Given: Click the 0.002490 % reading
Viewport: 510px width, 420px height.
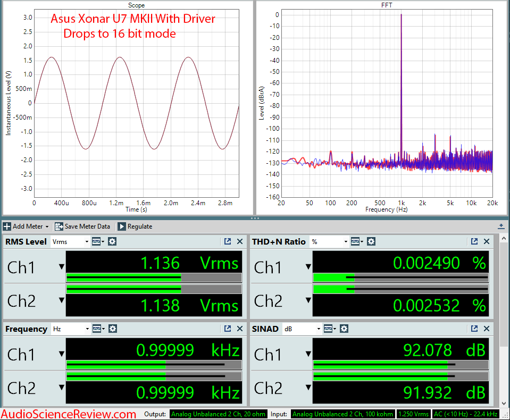Looking at the screenshot, I should tap(439, 263).
